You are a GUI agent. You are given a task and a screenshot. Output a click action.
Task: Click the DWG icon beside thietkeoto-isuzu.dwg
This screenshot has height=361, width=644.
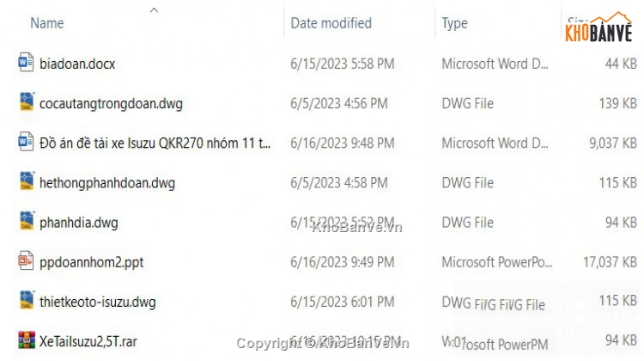[27, 300]
